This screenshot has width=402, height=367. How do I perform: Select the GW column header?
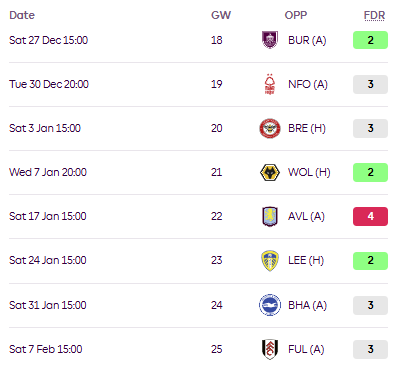pyautogui.click(x=221, y=15)
